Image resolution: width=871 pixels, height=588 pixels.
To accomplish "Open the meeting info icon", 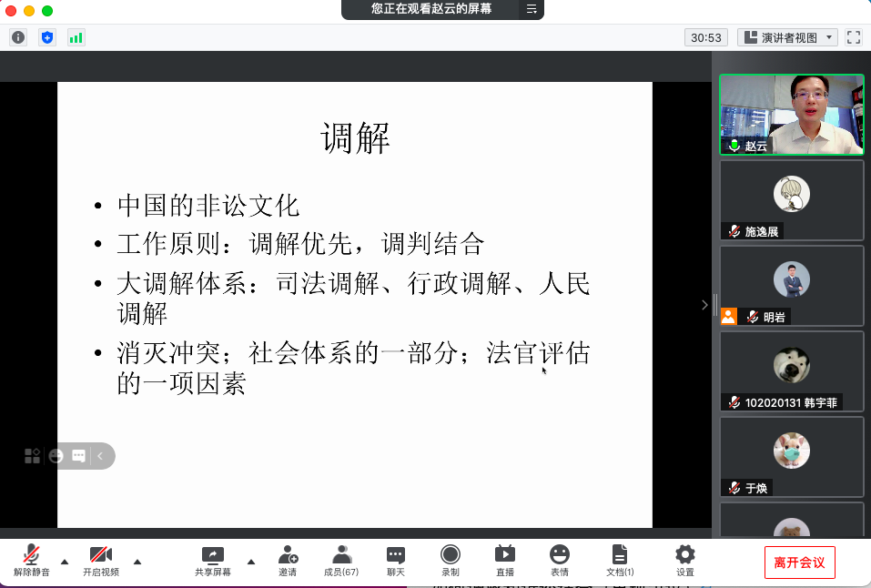I will click(x=18, y=37).
